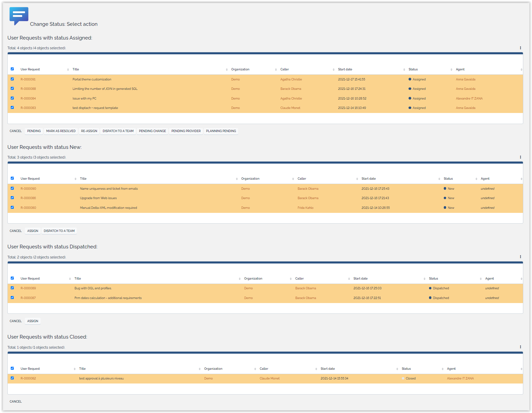Image resolution: width=532 pixels, height=413 pixels.
Task: Toggle the select-all checkbox in New requests table
Action: pyautogui.click(x=12, y=178)
